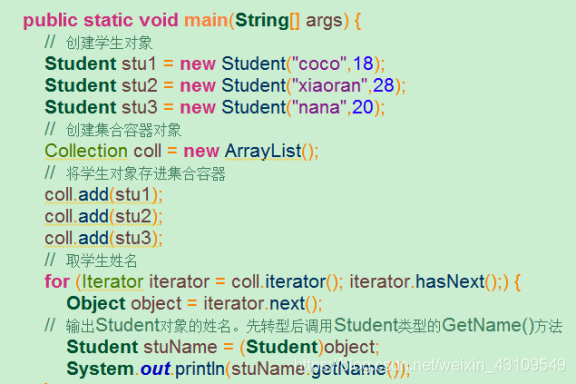Viewport: 576px width, 384px height.
Task: Select the "coco" string literal
Action: (x=318, y=63)
